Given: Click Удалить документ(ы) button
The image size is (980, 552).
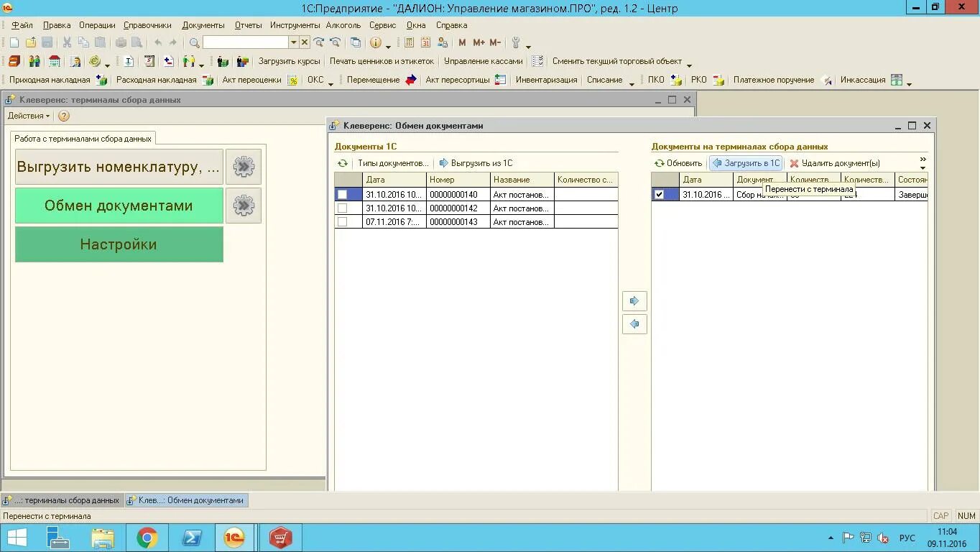Looking at the screenshot, I should (x=834, y=163).
